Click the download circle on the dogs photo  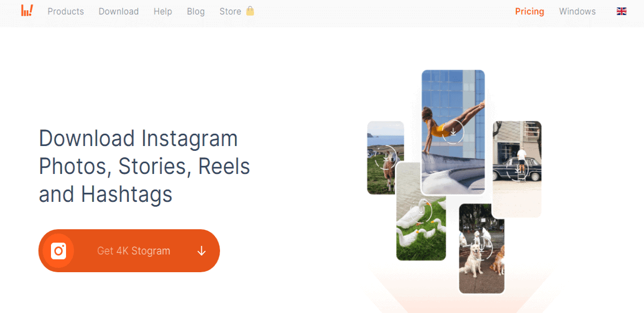coord(482,249)
